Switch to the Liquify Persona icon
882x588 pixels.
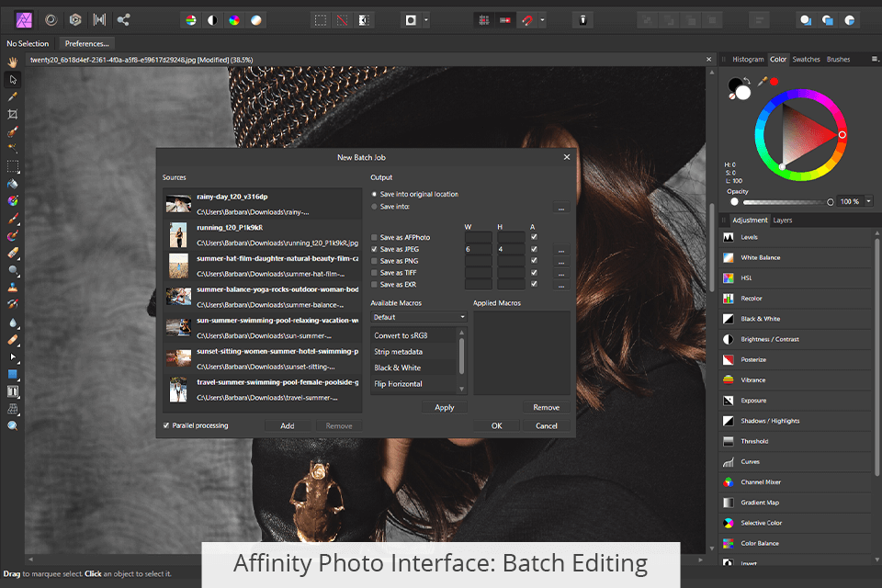point(51,20)
